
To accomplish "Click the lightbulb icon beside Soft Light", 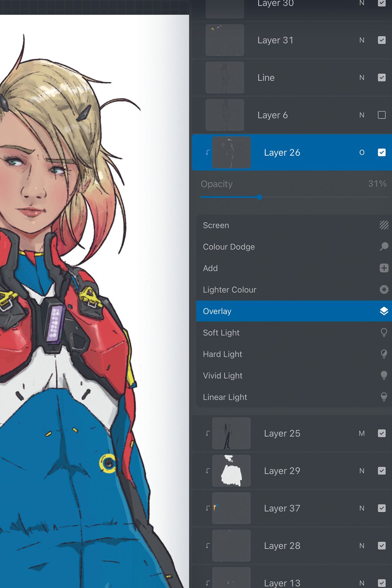I will pos(384,332).
